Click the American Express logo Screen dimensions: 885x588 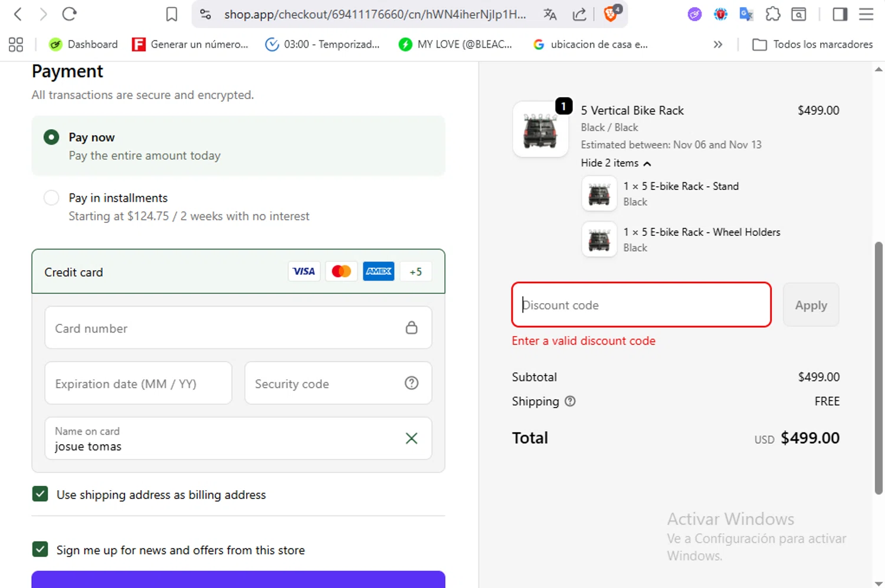[379, 271]
